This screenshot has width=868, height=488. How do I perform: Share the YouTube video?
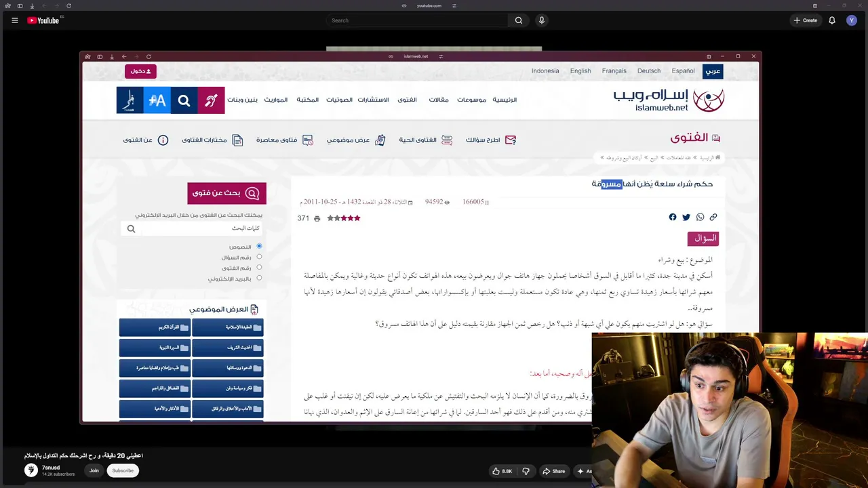pyautogui.click(x=553, y=471)
